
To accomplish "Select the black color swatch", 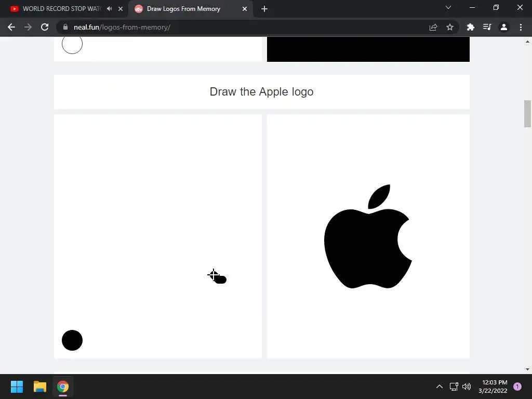I will 72,340.
